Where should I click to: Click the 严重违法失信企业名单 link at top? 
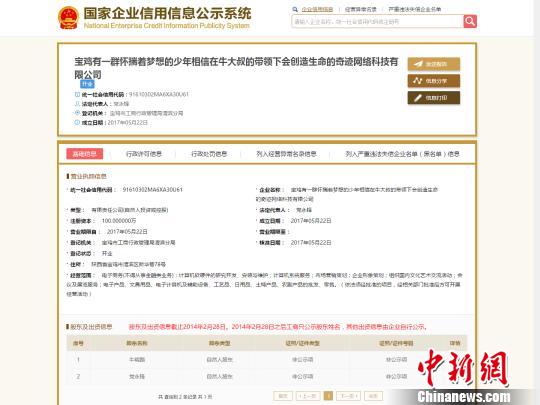(415, 10)
